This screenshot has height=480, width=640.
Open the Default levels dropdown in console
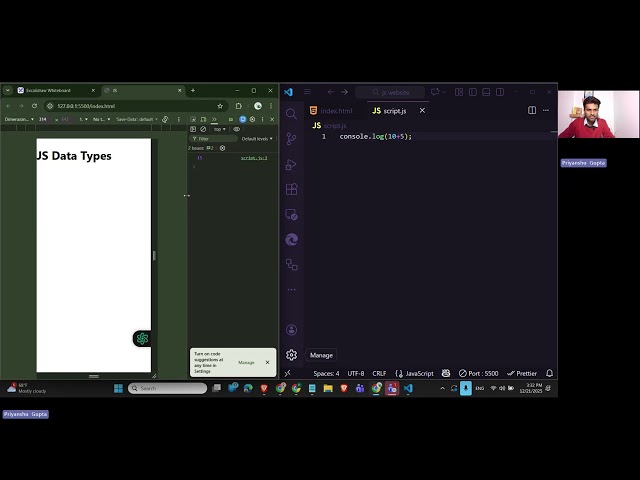257,139
